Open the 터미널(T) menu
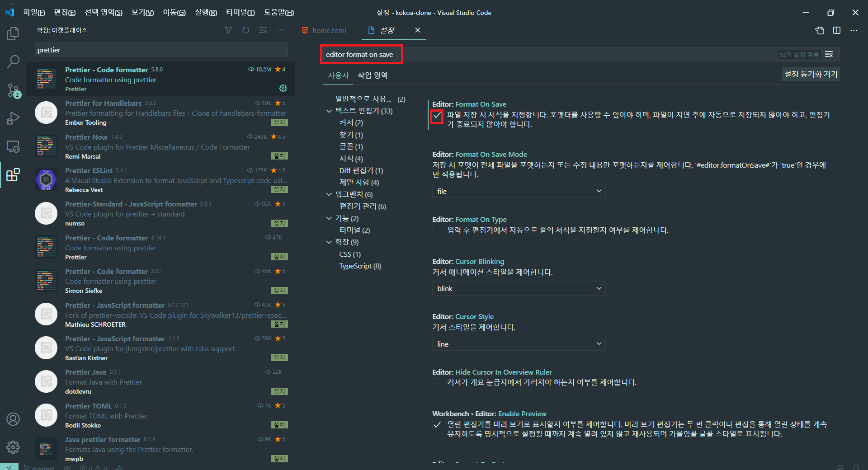868x470 pixels. click(241, 12)
